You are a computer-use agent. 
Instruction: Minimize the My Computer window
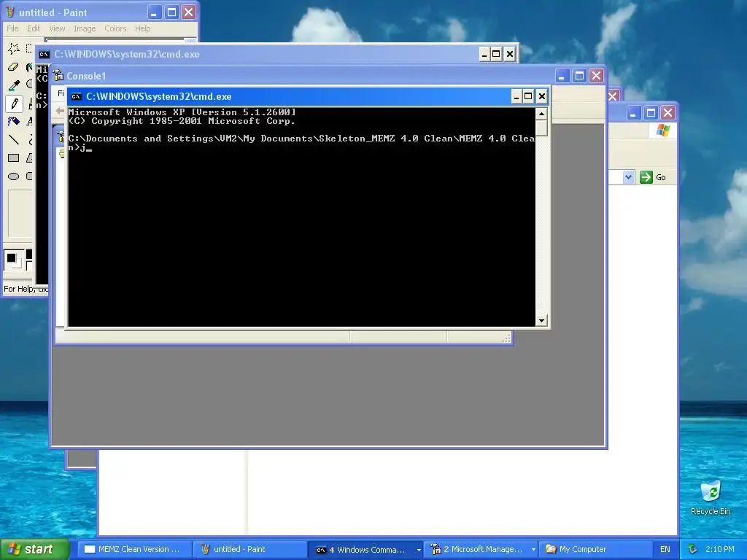tap(634, 113)
